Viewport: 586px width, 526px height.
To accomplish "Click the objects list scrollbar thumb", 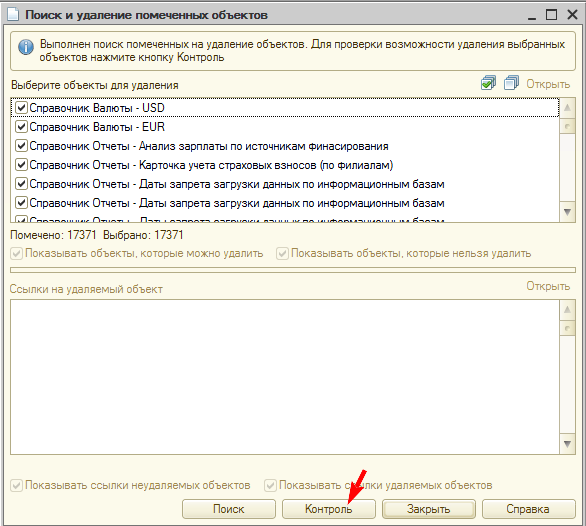I will [567, 126].
